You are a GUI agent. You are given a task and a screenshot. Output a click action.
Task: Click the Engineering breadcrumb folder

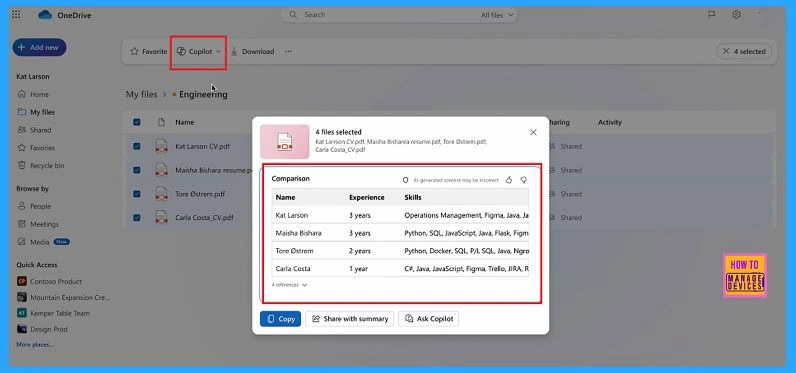coord(203,94)
